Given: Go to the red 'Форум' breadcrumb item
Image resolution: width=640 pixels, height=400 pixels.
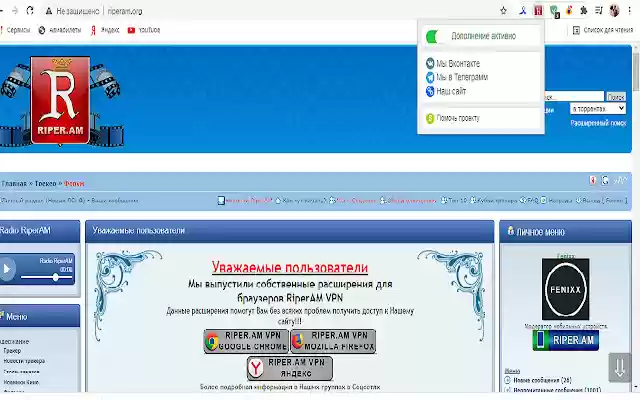Looking at the screenshot, I should click(x=74, y=184).
